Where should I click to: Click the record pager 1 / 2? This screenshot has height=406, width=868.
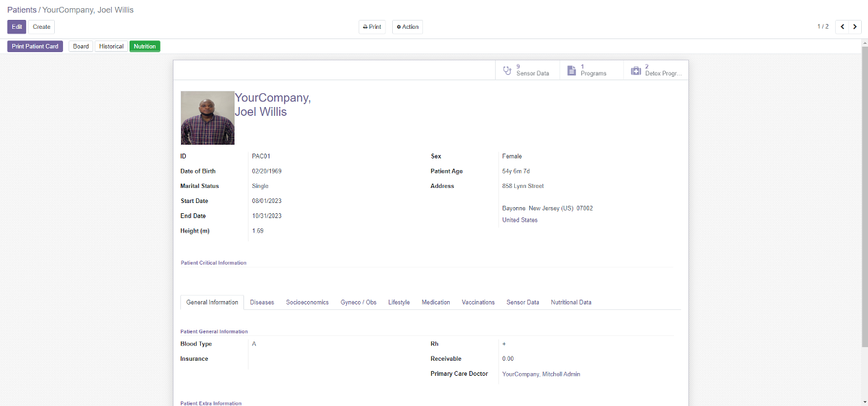[823, 27]
